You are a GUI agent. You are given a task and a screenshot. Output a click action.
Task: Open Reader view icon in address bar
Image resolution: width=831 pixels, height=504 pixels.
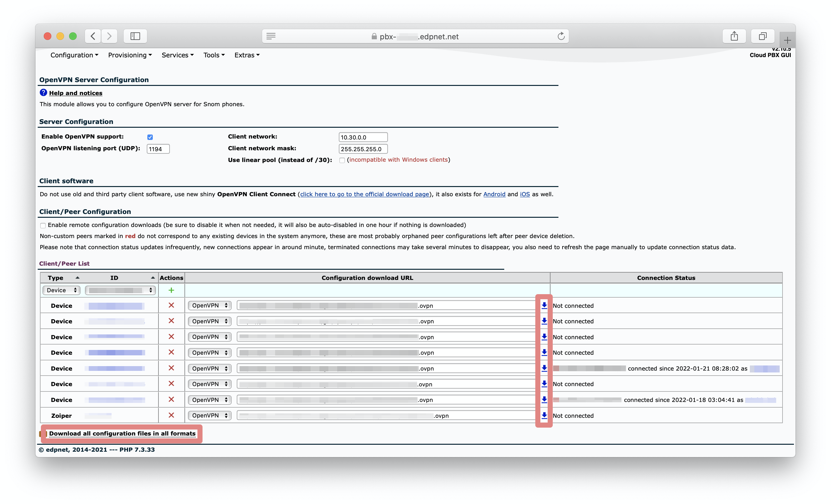point(271,36)
